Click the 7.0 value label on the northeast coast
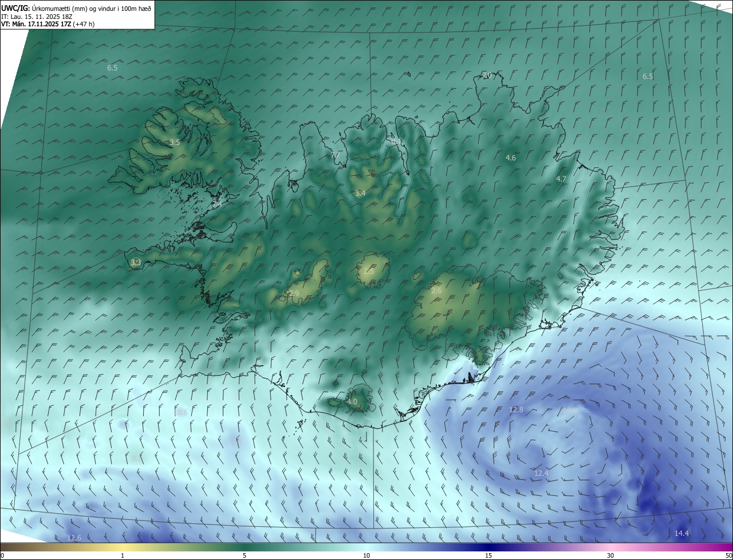This screenshot has height=560, width=733. [x=487, y=76]
